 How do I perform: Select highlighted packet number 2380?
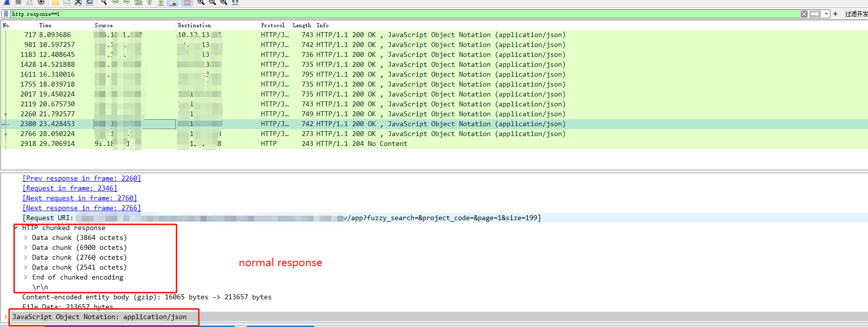434,124
